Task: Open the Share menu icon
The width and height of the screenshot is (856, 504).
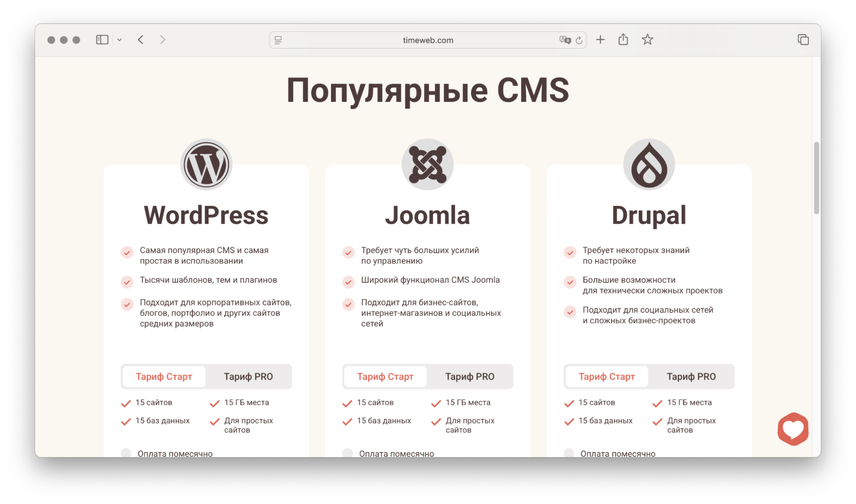Action: click(x=623, y=39)
